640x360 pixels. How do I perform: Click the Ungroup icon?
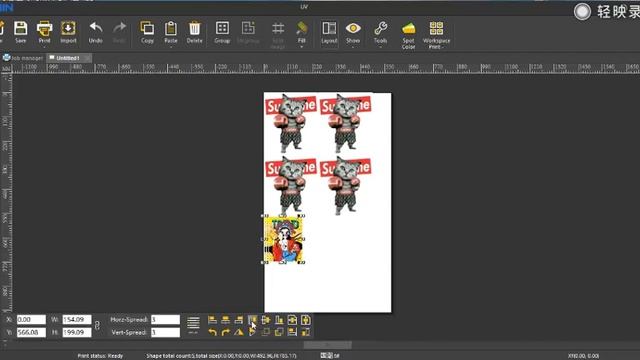248,32
